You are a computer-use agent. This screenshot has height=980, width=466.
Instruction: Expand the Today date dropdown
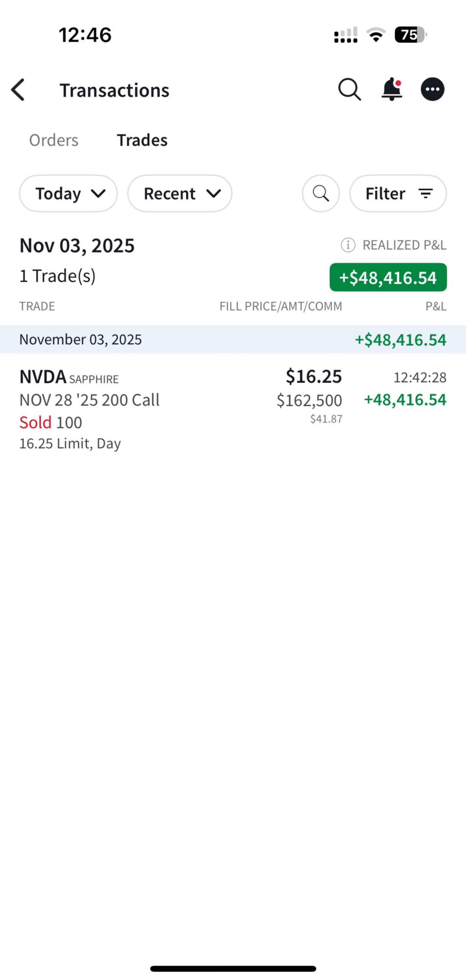(x=68, y=193)
